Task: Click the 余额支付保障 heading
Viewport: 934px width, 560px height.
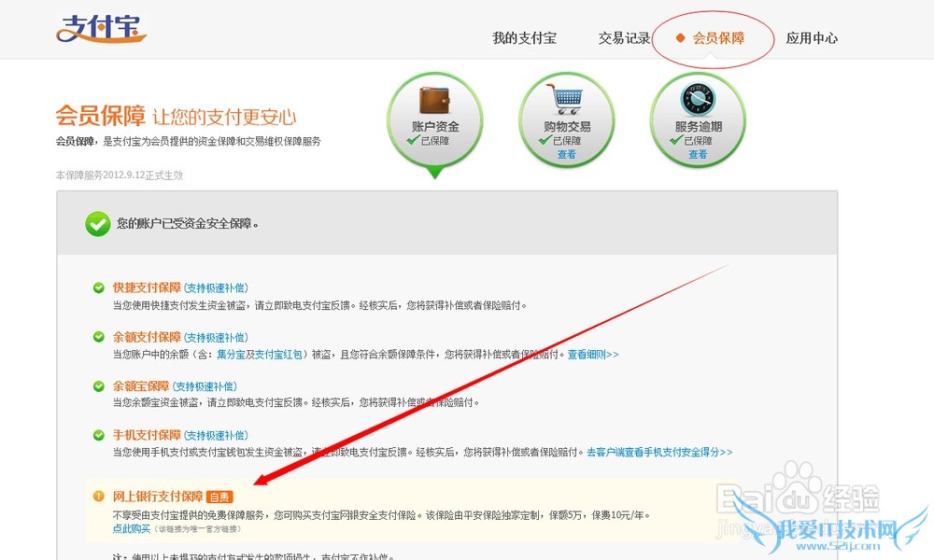Action: click(x=148, y=337)
